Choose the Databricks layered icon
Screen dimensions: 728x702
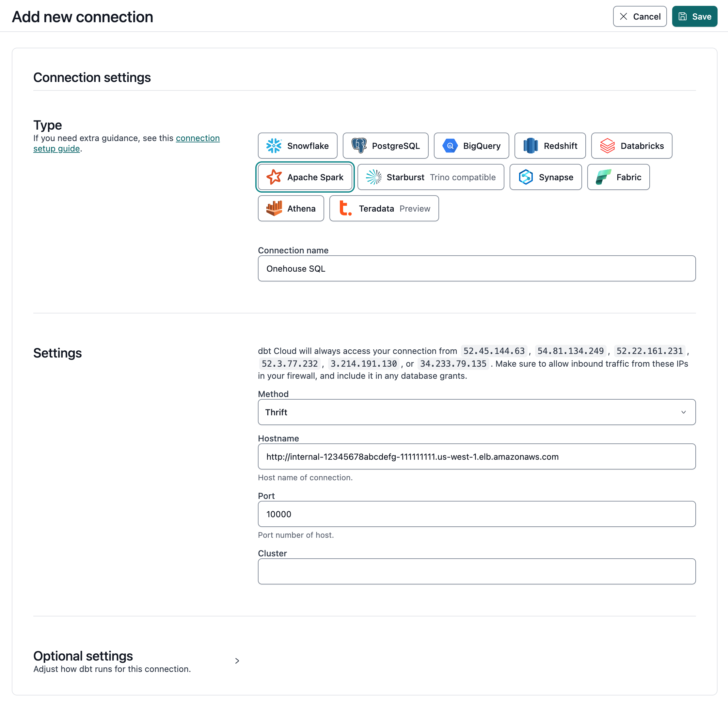coord(607,146)
